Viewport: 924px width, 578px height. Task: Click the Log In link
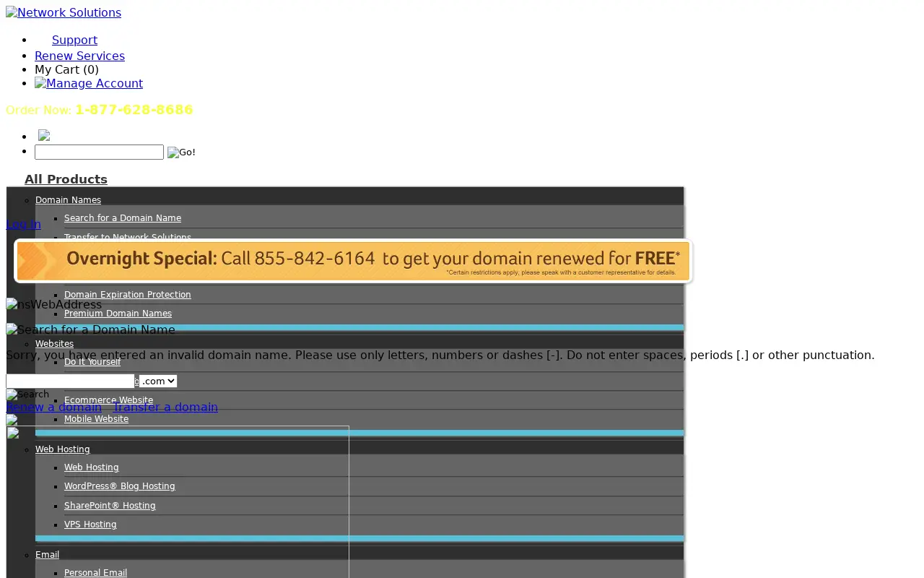pyautogui.click(x=23, y=224)
